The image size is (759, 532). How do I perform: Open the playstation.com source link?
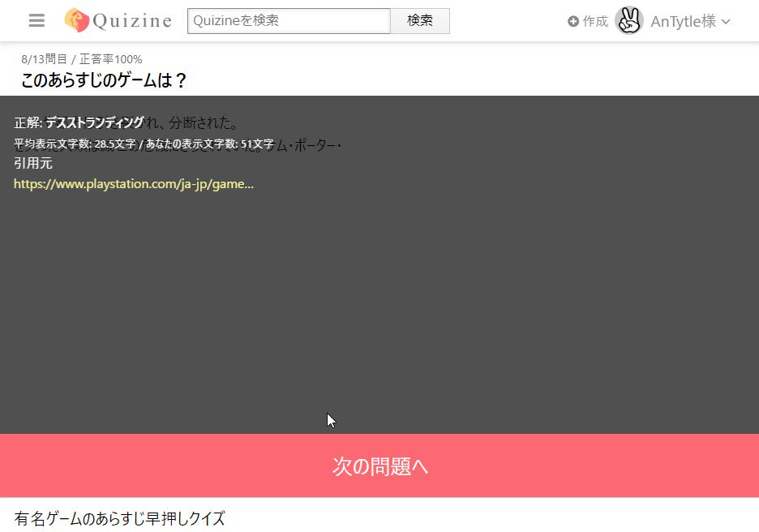[134, 184]
